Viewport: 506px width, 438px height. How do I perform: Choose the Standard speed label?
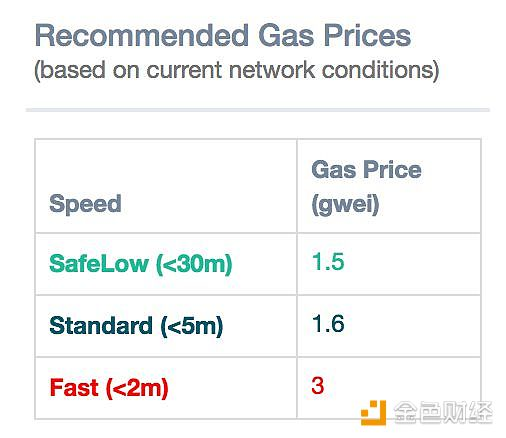coord(101,325)
